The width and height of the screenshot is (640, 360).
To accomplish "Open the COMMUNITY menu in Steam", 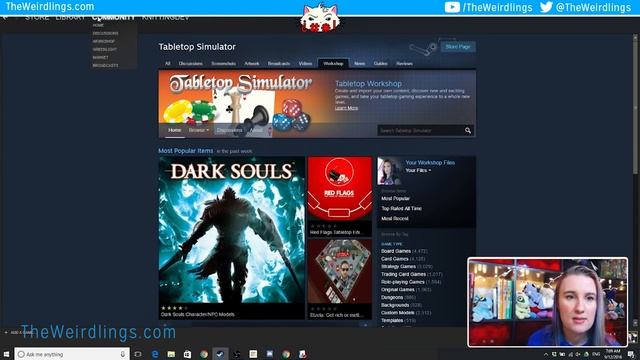I will tap(113, 18).
